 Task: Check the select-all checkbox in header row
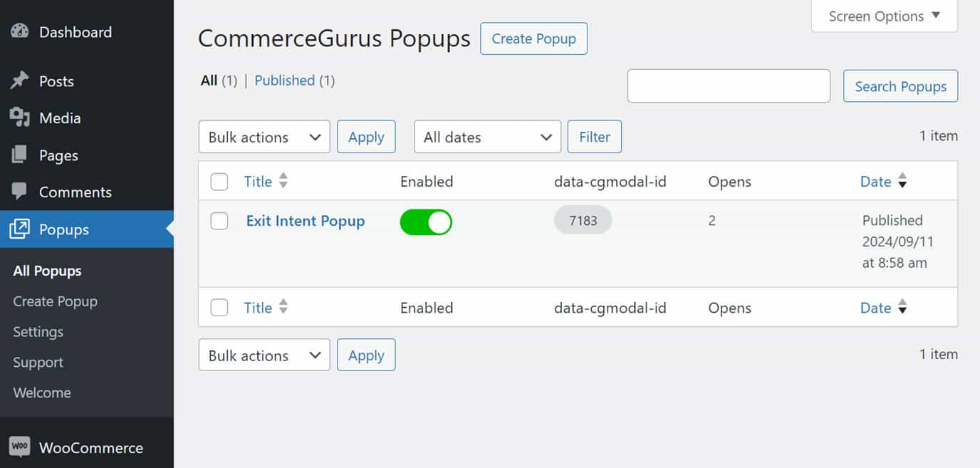[x=219, y=182]
